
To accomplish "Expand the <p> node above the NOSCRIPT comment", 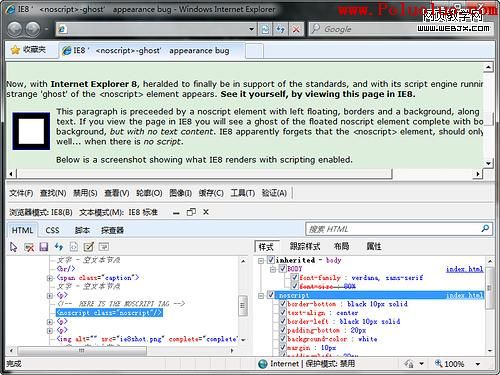I will click(50, 295).
